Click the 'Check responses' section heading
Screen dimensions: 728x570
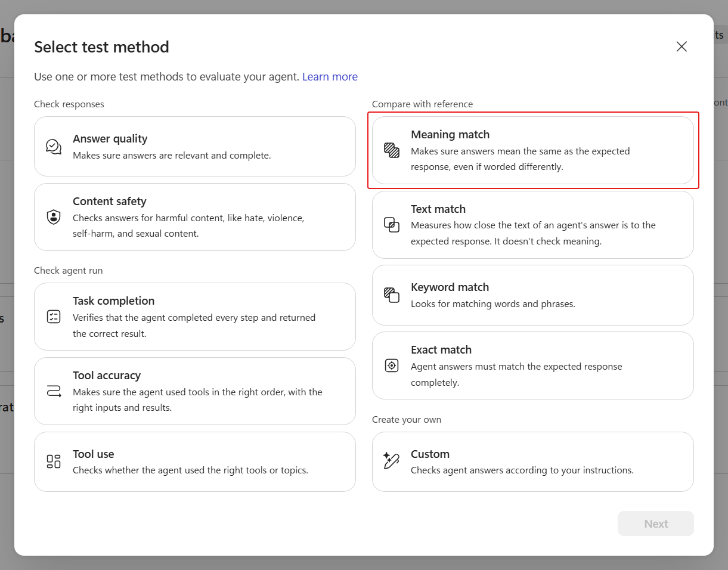pos(69,104)
